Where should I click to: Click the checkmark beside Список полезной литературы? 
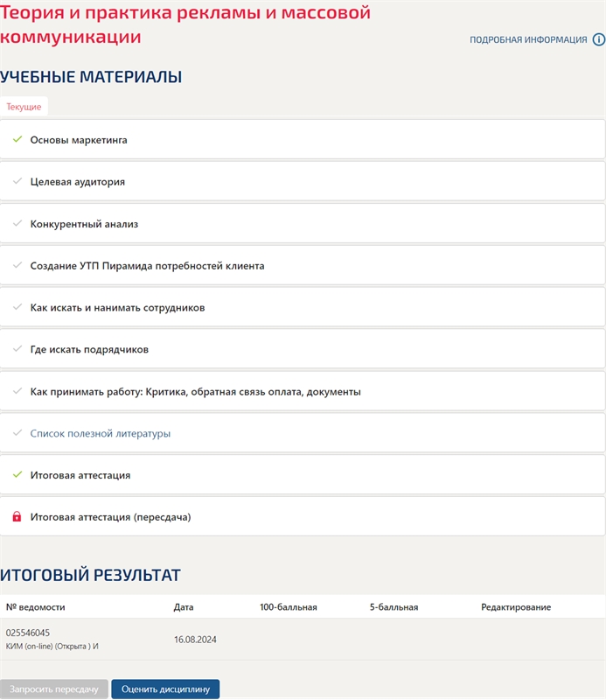point(17,433)
